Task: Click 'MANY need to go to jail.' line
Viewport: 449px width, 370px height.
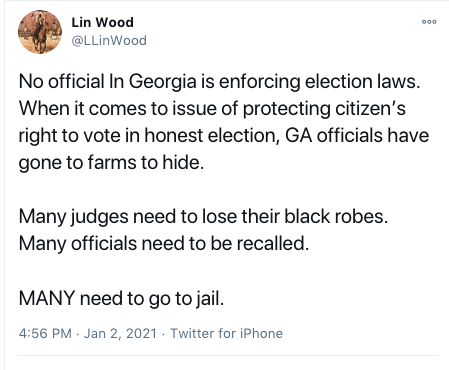Action: point(121,298)
